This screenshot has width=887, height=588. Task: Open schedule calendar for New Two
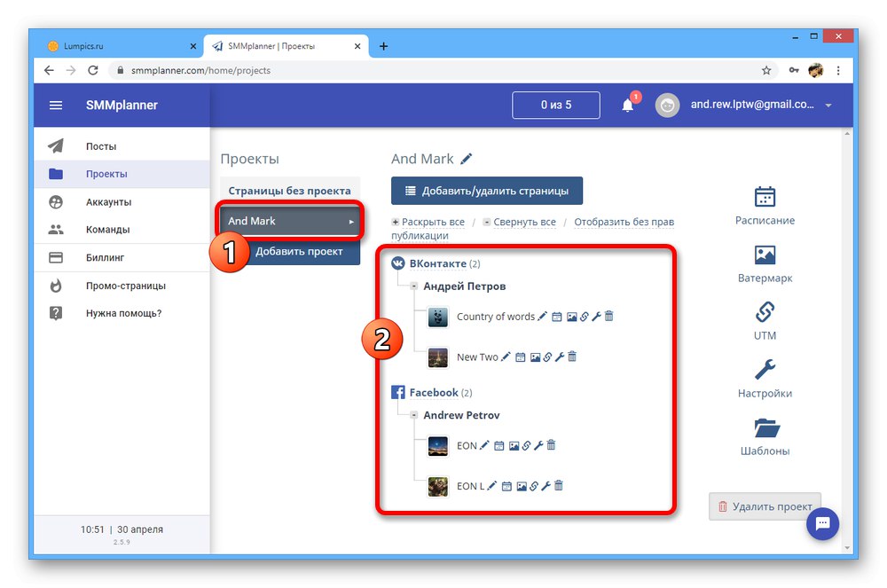(520, 357)
